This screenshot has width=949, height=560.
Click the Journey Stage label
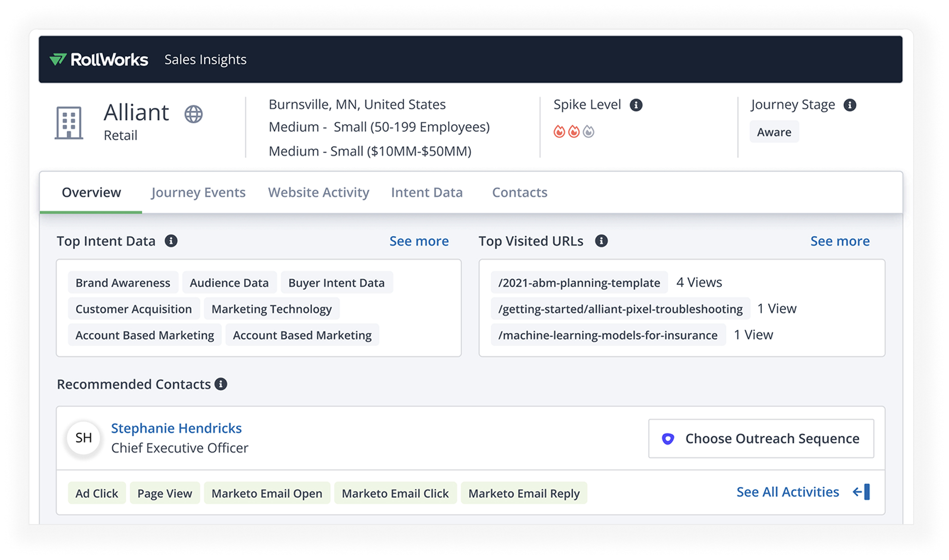click(793, 105)
